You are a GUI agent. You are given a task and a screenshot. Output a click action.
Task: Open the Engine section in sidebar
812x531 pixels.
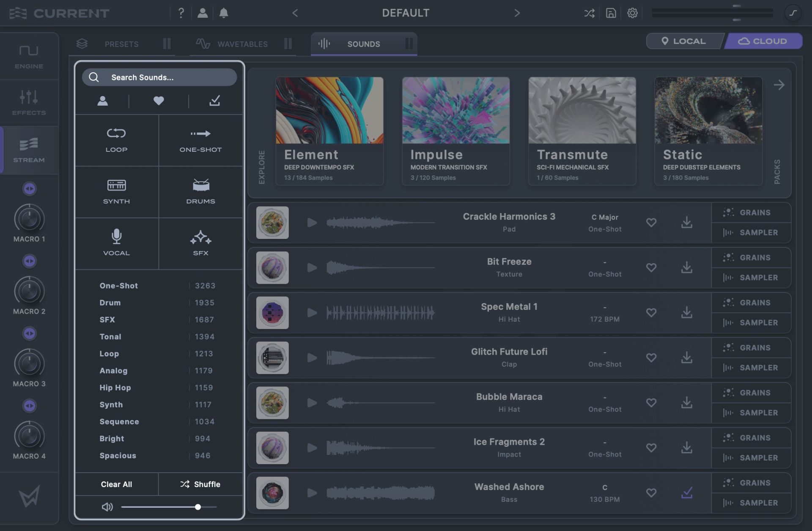click(x=29, y=57)
